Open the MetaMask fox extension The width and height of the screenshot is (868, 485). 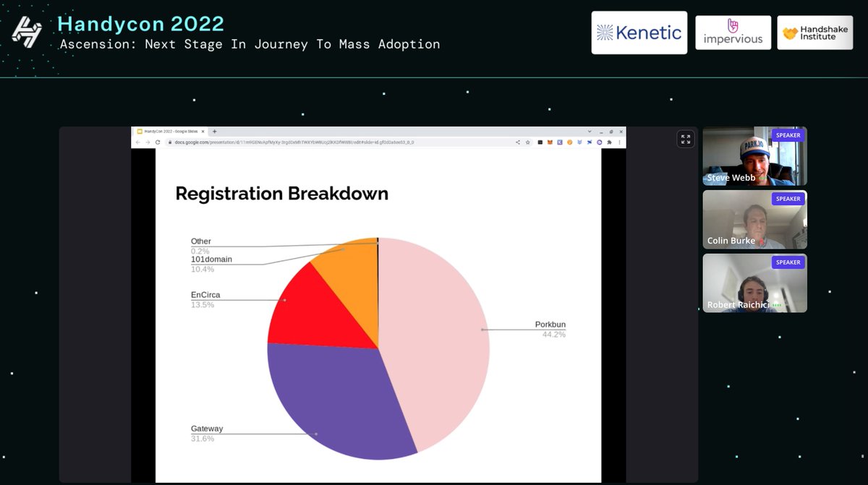[549, 142]
